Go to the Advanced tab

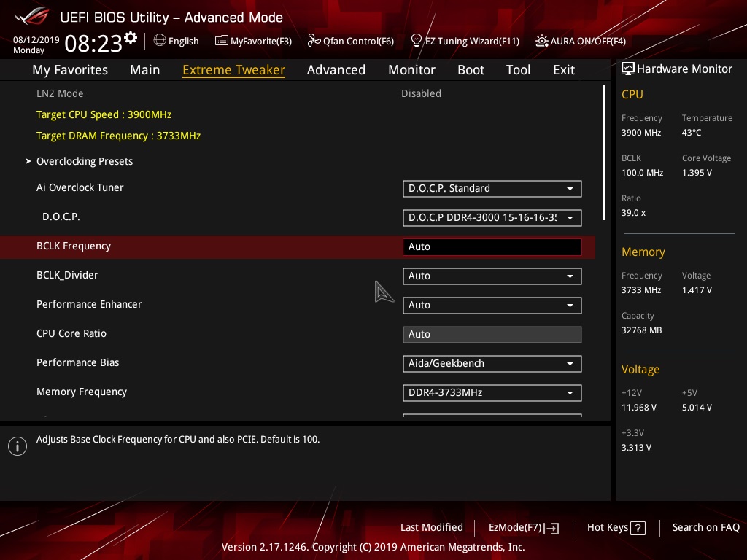point(336,70)
